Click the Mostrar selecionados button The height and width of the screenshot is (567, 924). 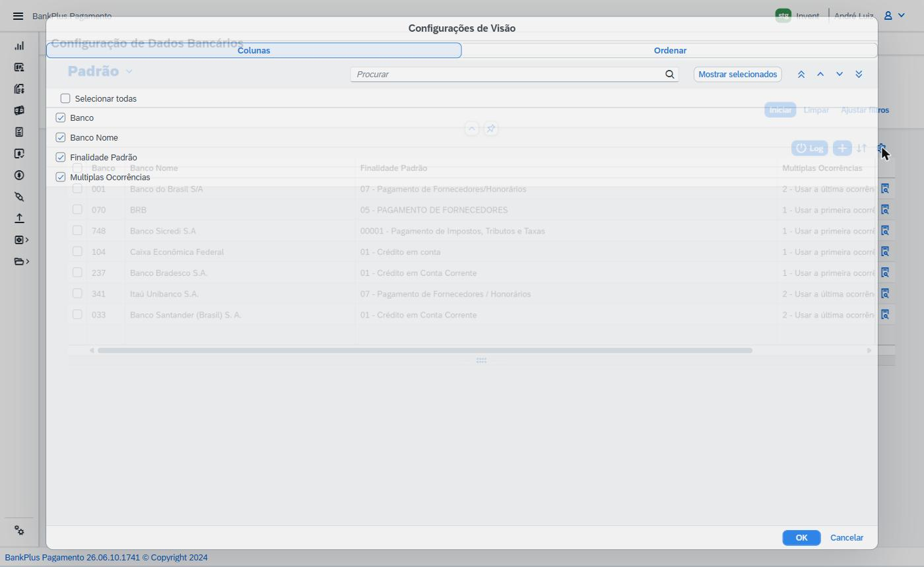(x=738, y=75)
